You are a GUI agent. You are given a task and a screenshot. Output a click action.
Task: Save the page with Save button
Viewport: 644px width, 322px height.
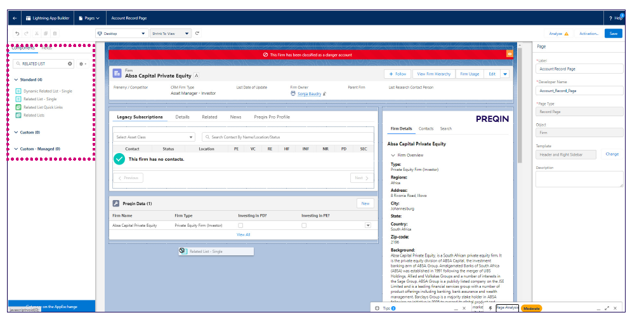click(x=613, y=34)
